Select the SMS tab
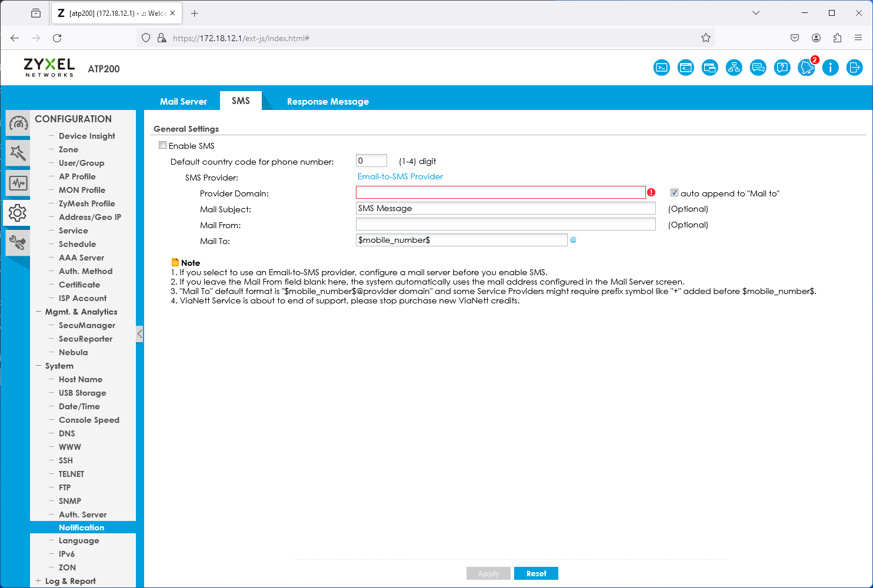 point(241,101)
